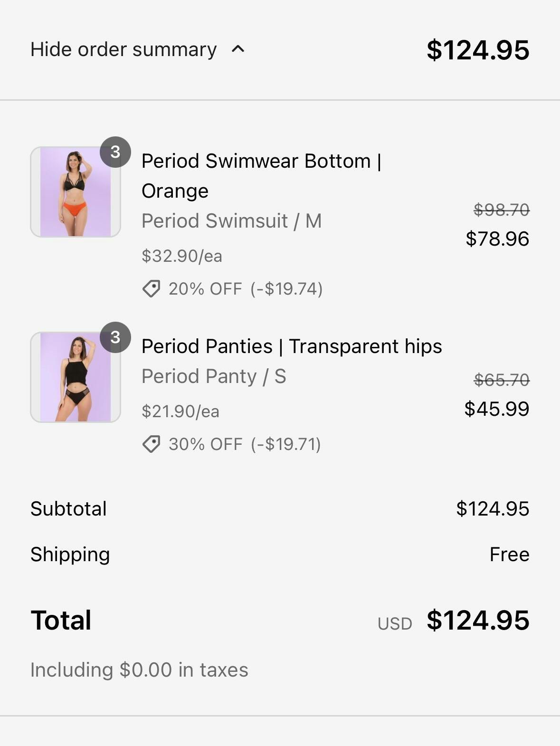Viewport: 560px width, 746px height.
Task: Click the struck-through $65.70 original price
Action: tap(501, 380)
